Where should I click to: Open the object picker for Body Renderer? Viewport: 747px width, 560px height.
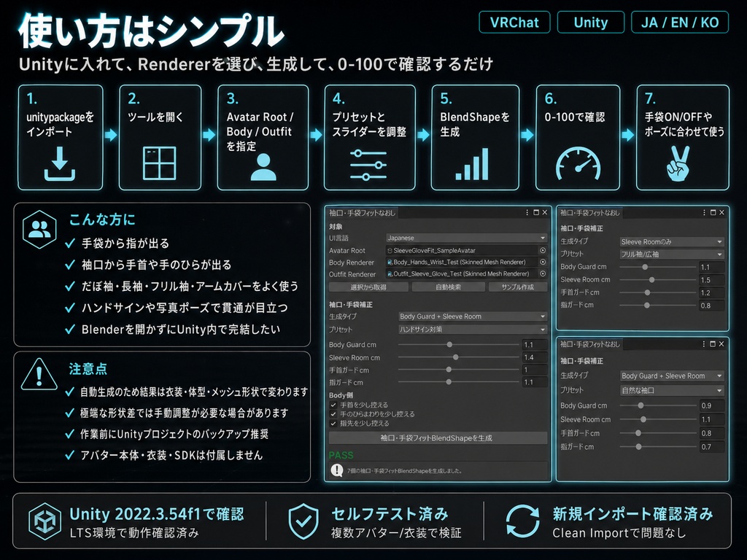pos(543,262)
